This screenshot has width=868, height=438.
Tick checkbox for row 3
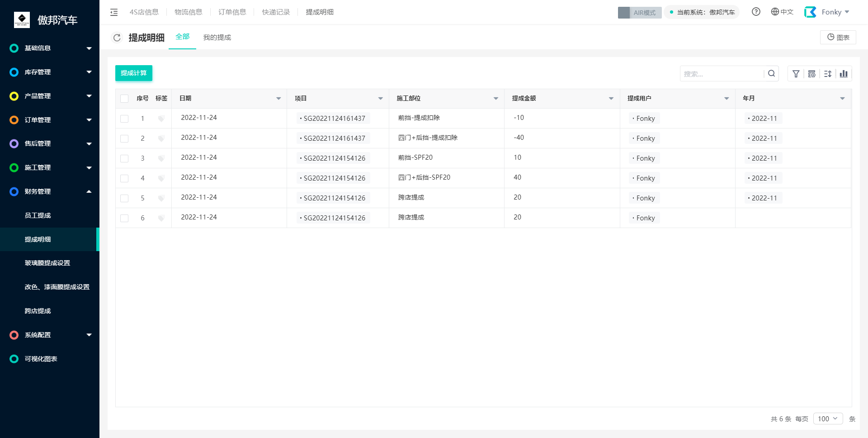point(124,158)
